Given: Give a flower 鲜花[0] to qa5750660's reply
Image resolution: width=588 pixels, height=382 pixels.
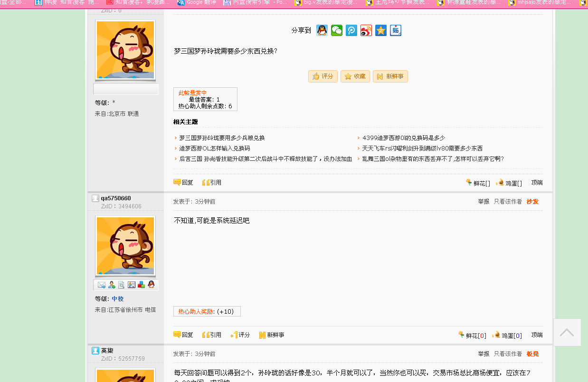Looking at the screenshot, I should (x=472, y=335).
